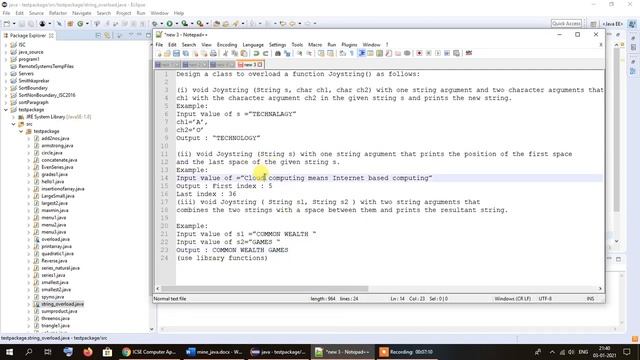
Task: Click line 14 text in Notepad++ editor
Action: tap(304, 178)
